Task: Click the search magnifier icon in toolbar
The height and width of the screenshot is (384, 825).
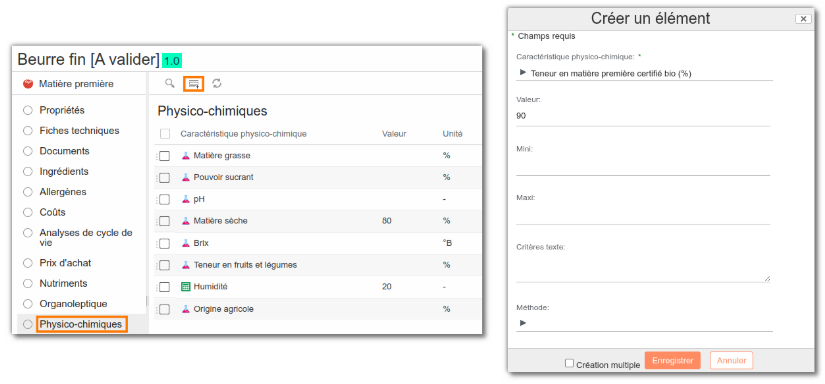Action: (x=169, y=83)
